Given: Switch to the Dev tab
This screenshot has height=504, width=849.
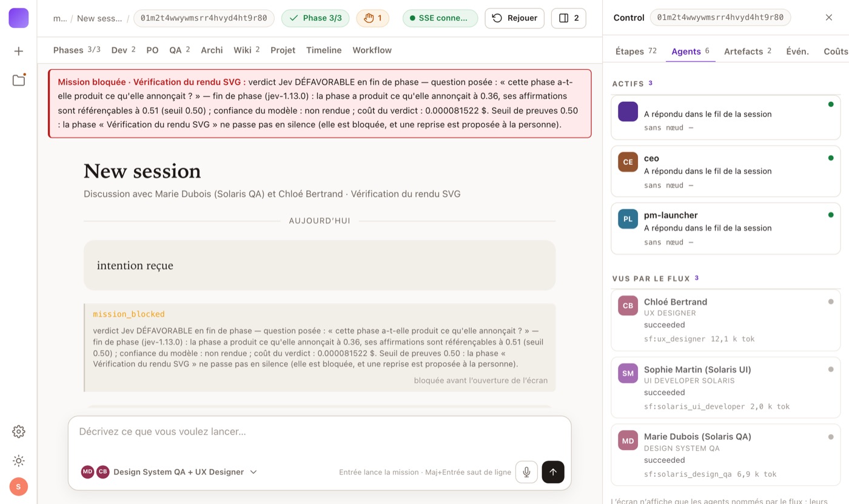Looking at the screenshot, I should coord(123,50).
